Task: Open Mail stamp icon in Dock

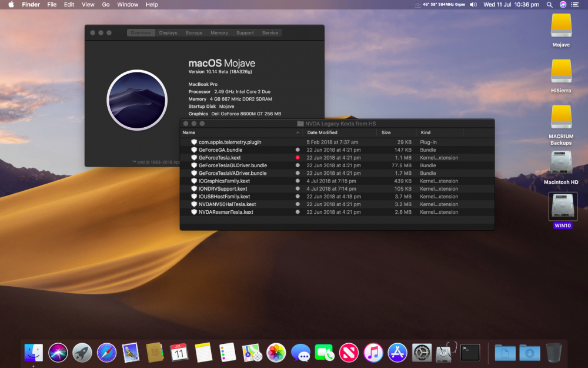Action: pyautogui.click(x=131, y=353)
